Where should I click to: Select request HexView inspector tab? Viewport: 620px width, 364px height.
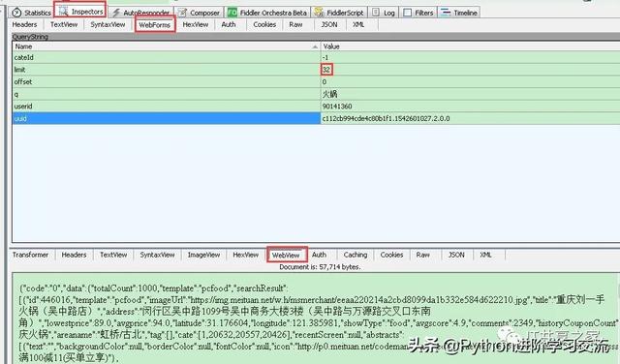pyautogui.click(x=196, y=24)
